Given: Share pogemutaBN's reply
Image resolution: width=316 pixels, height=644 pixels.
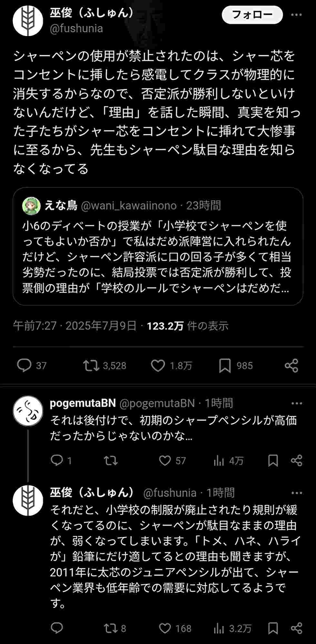Looking at the screenshot, I should (296, 460).
